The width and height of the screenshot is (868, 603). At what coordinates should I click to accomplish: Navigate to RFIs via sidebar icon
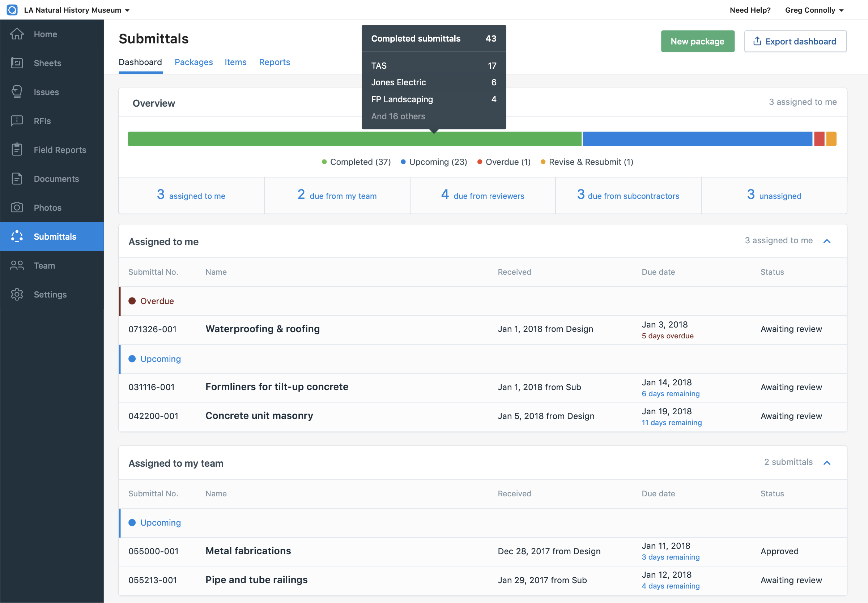pos(17,120)
